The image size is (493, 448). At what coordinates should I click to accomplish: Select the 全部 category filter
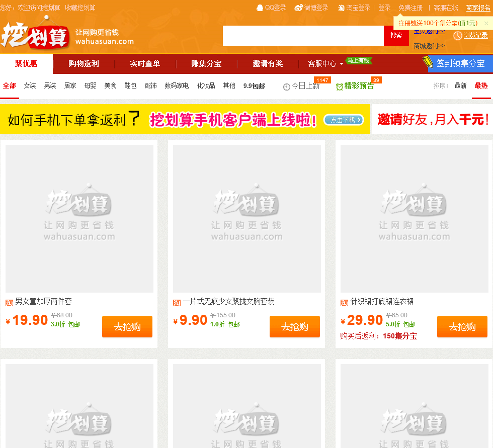point(10,85)
